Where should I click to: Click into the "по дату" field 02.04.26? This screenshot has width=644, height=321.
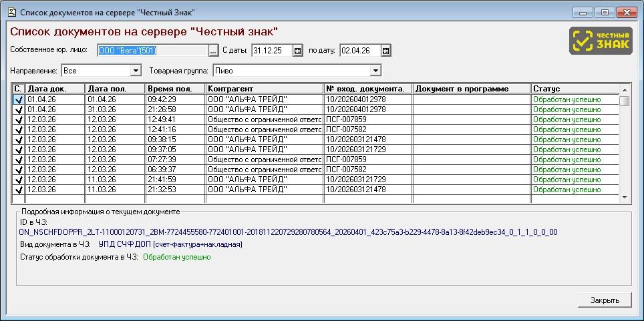pos(360,51)
